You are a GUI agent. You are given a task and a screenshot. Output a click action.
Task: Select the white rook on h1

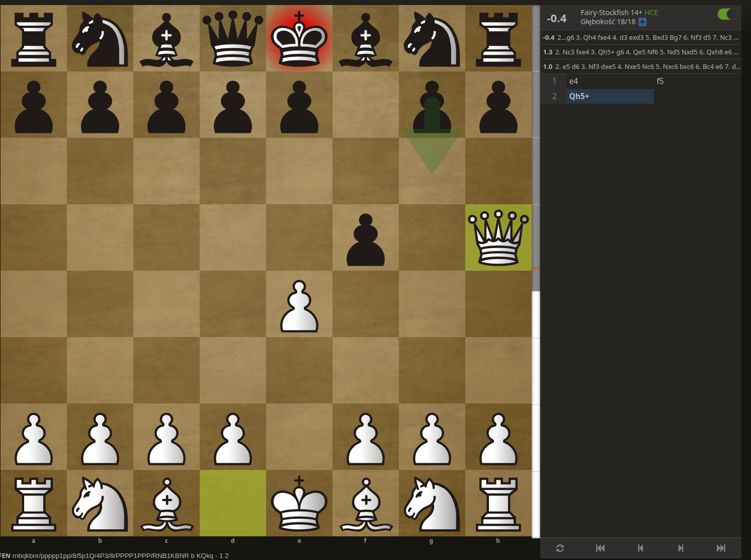point(498,503)
